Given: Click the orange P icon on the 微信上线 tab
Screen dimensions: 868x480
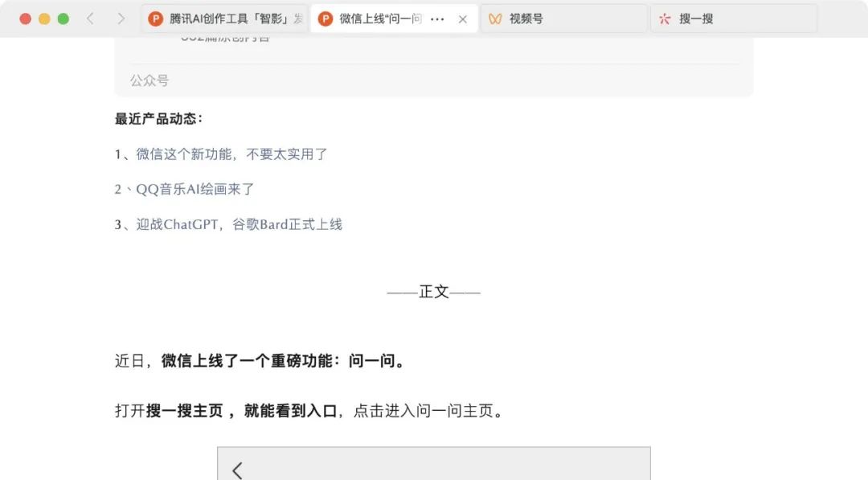Looking at the screenshot, I should (325, 18).
